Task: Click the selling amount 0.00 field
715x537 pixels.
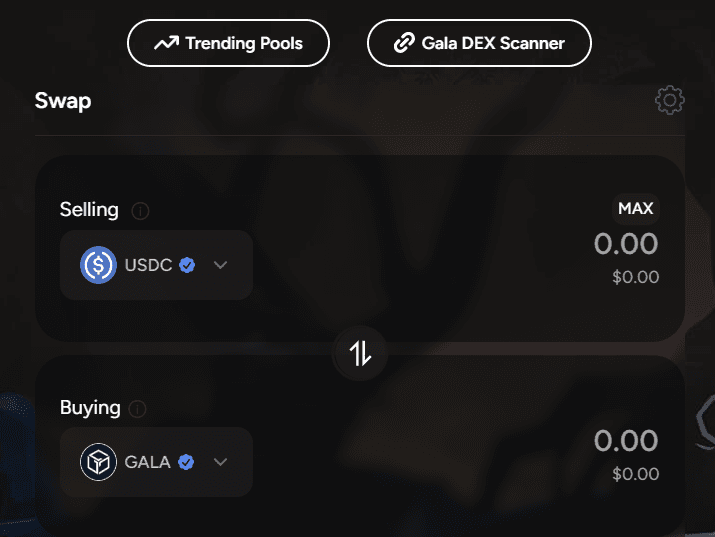Action: (625, 243)
